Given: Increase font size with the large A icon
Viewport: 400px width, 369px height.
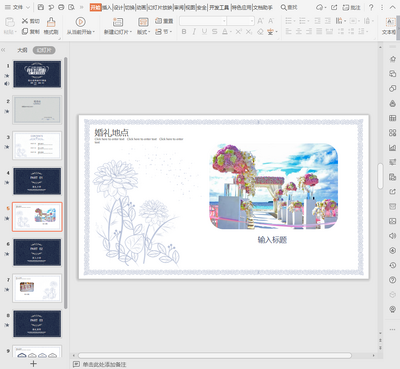Looking at the screenshot, I should (260, 21).
